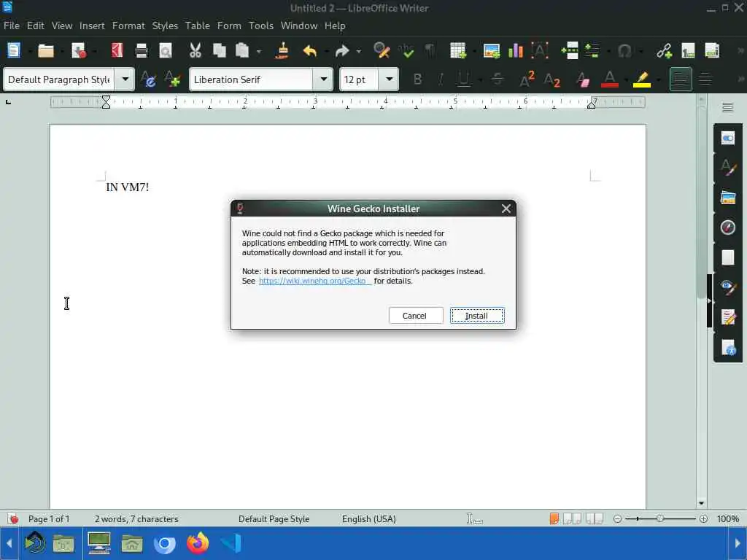Redo the last undone action
The image size is (747, 560).
pos(342,50)
